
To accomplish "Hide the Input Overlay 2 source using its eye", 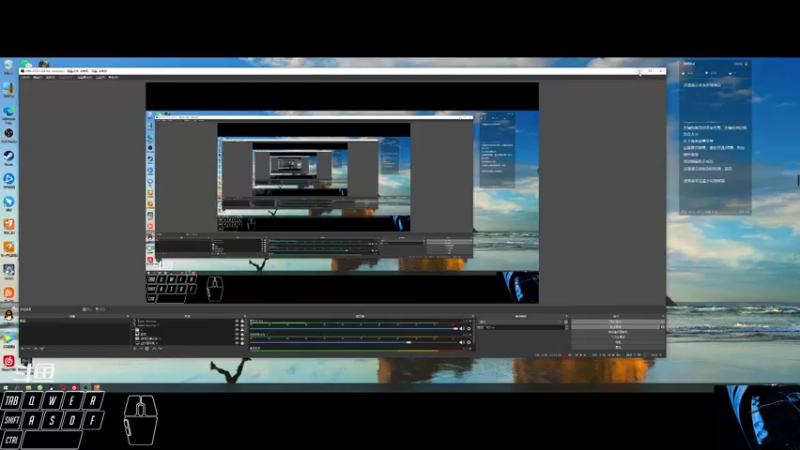I will tap(237, 326).
